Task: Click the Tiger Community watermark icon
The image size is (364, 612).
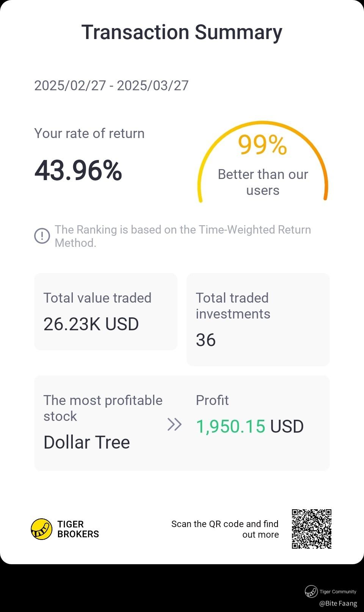Action: click(311, 591)
